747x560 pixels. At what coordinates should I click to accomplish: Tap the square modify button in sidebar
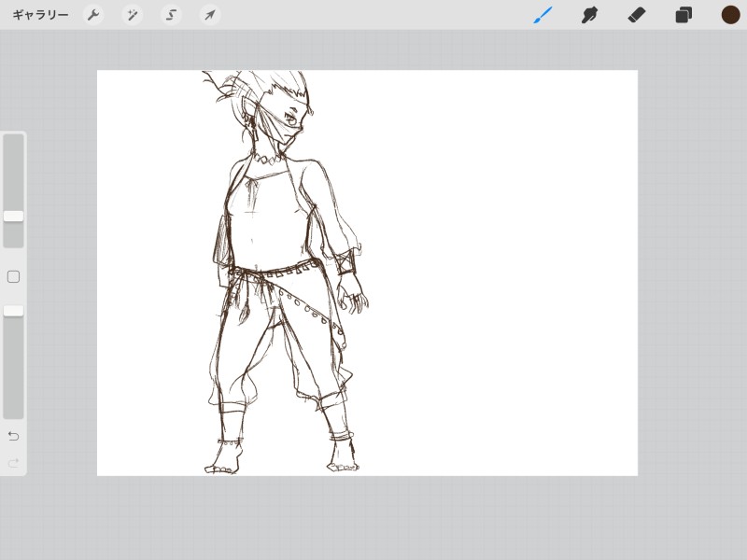(x=13, y=277)
